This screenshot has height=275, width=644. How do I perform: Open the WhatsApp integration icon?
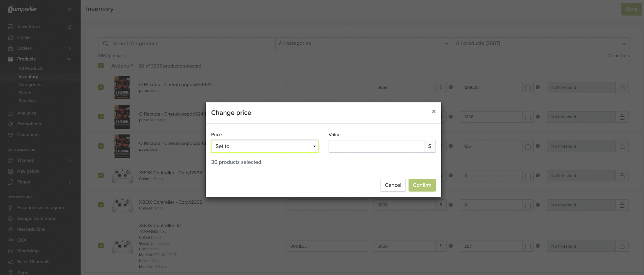tap(10, 251)
